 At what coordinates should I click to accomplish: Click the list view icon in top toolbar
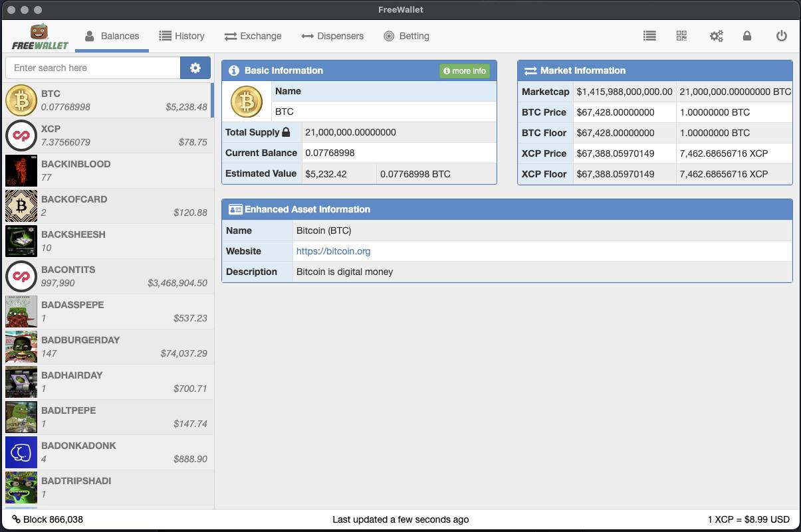(649, 36)
